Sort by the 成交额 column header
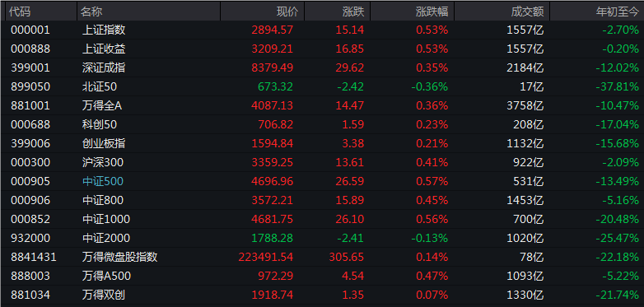This screenshot has height=307, width=644. pos(502,12)
